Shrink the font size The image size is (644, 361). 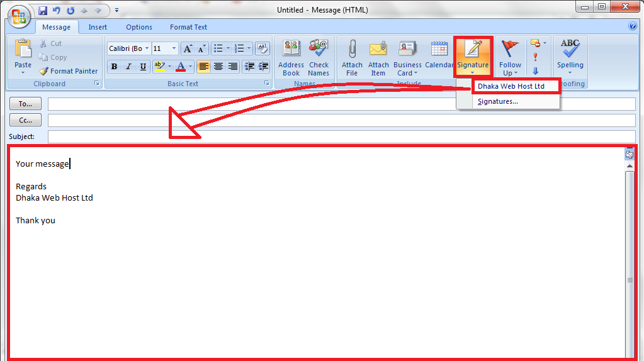(201, 48)
